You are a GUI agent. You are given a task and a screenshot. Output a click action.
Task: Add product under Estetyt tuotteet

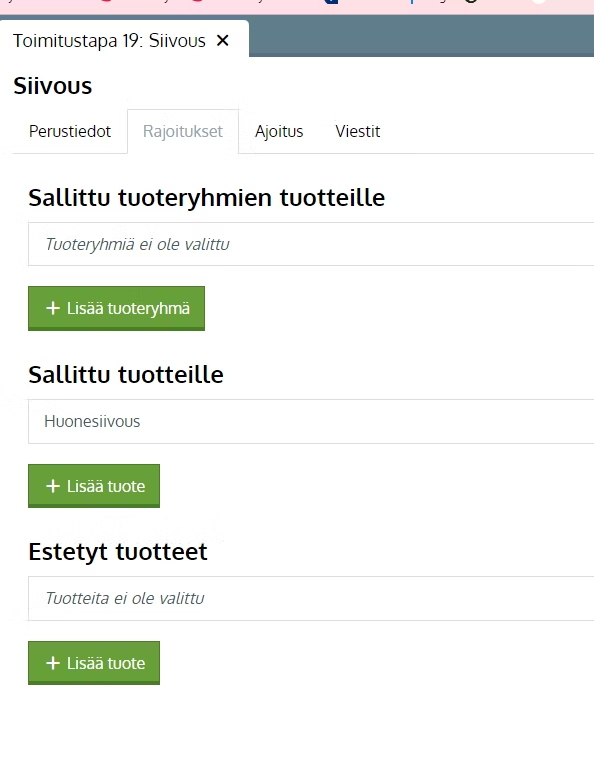click(x=94, y=663)
